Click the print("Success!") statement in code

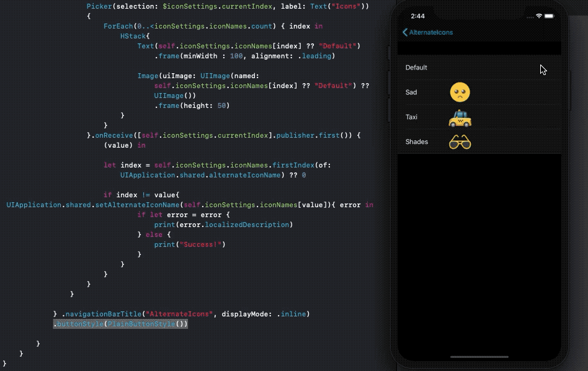coord(188,244)
